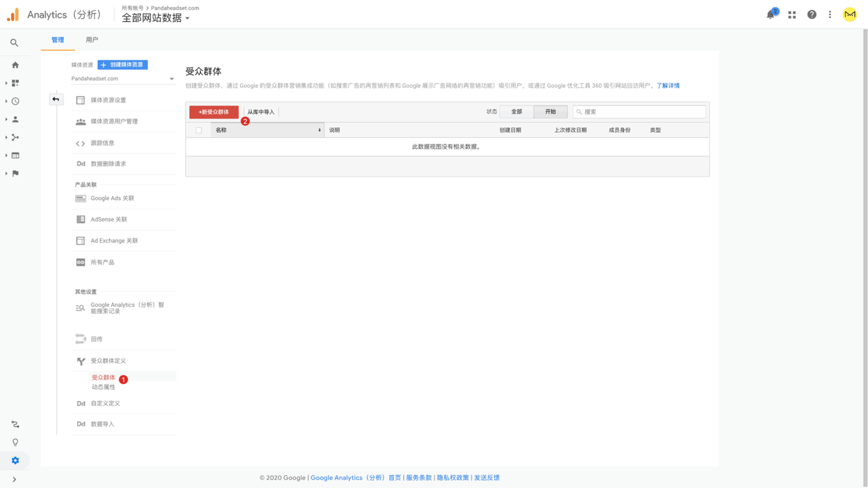Switch to the 用户 tab
Image resolution: width=868 pixels, height=488 pixels.
tap(92, 40)
